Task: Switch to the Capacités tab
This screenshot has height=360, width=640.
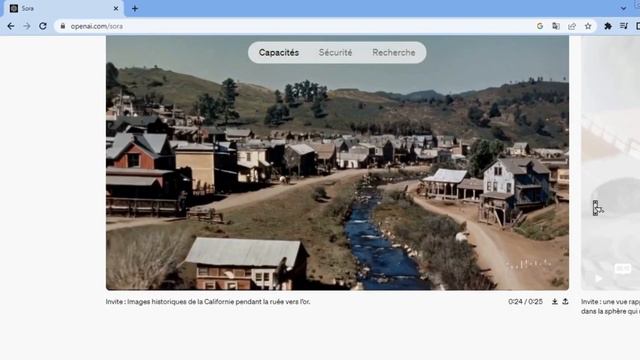Action: click(x=279, y=53)
